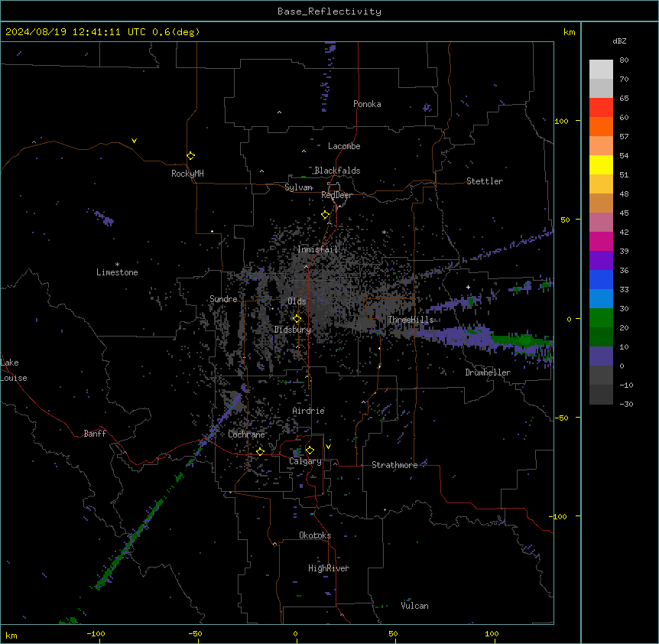Image resolution: width=659 pixels, height=644 pixels.
Task: Click the white plus marker north of Drumheller
Action: tap(468, 287)
